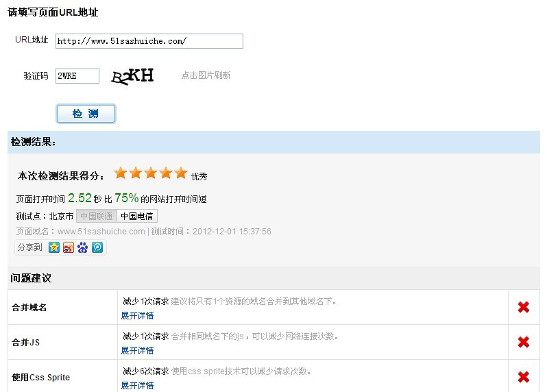Viewport: 547px width, 392px height.
Task: Click the red X for 使用Css Sprite
Action: pyautogui.click(x=524, y=377)
